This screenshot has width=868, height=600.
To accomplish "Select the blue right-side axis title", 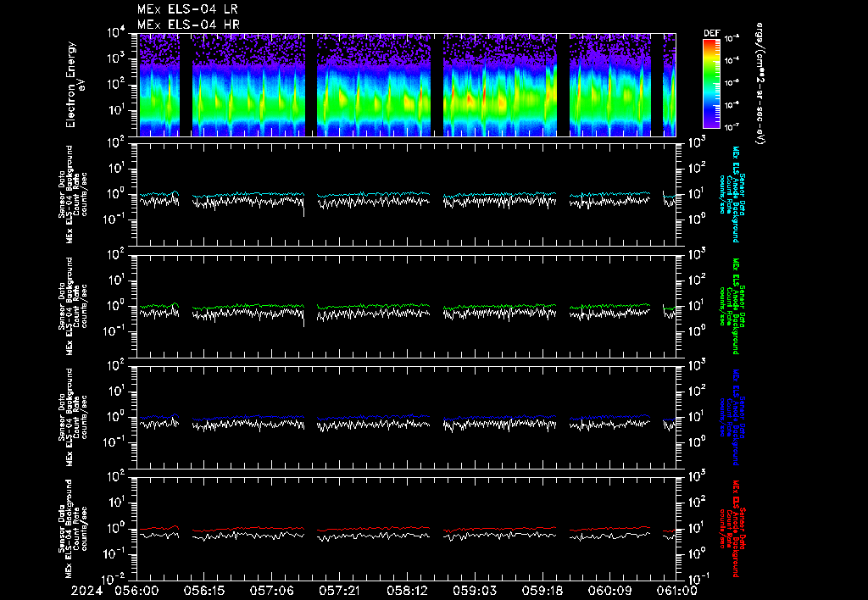I will pyautogui.click(x=732, y=417).
